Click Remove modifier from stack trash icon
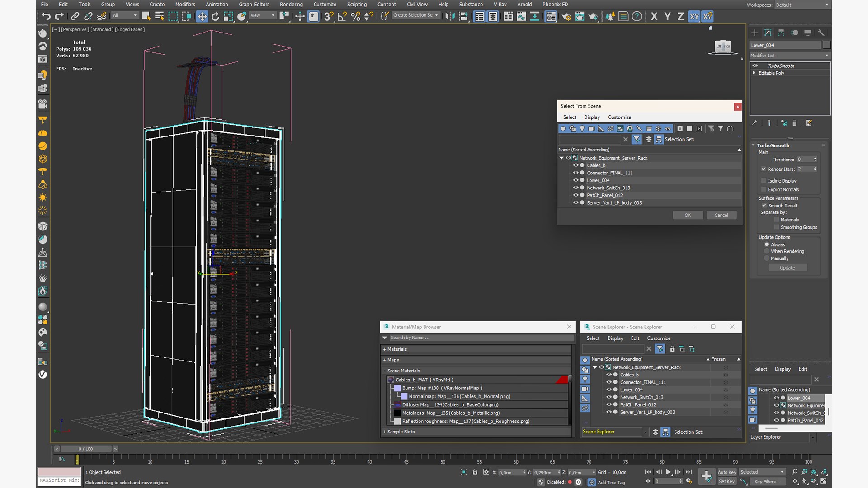This screenshot has height=488, width=868. point(794,123)
